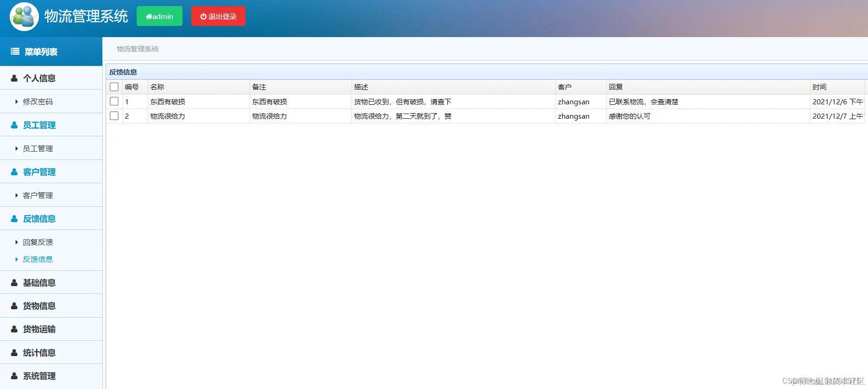This screenshot has height=389, width=868.
Task: Click the green admin button
Action: [x=159, y=16]
